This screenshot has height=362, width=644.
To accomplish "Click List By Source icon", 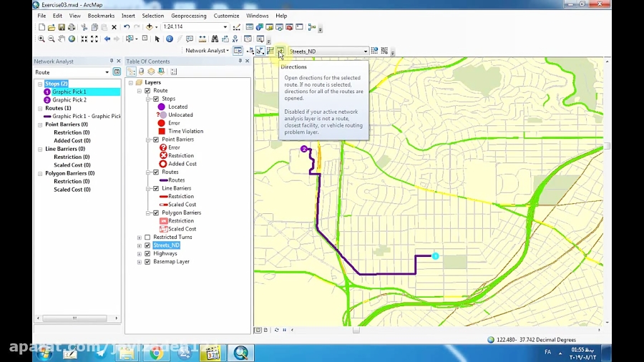I will pos(141,72).
